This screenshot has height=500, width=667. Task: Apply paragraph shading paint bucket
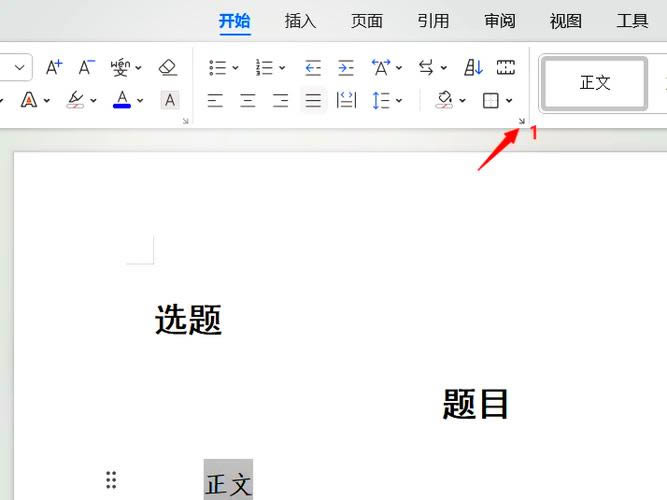pyautogui.click(x=444, y=100)
